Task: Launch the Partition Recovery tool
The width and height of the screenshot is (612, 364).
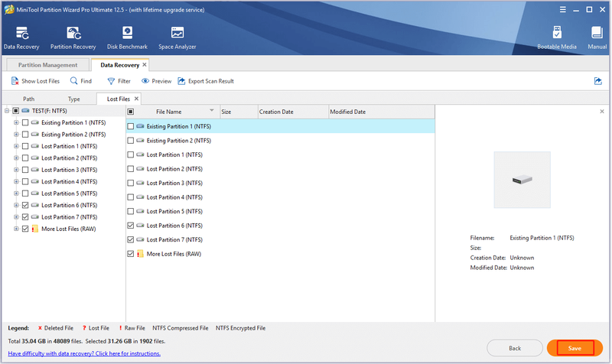Action: pos(73,34)
